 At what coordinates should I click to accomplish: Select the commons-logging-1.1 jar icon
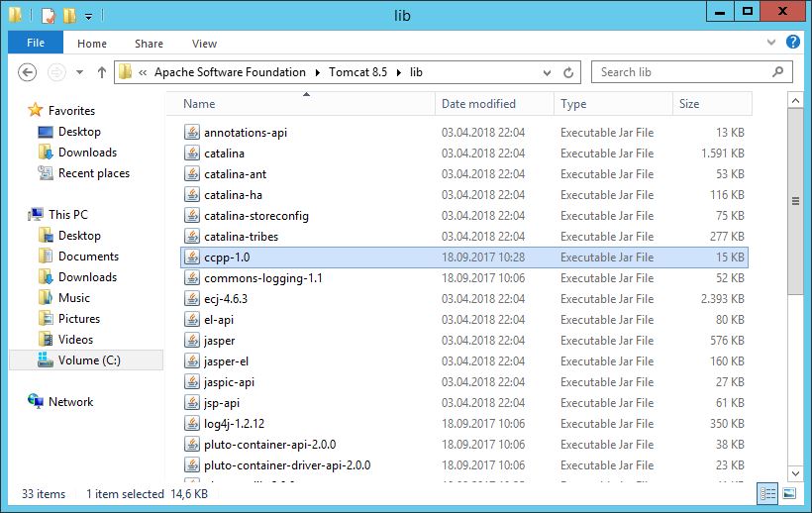191,278
